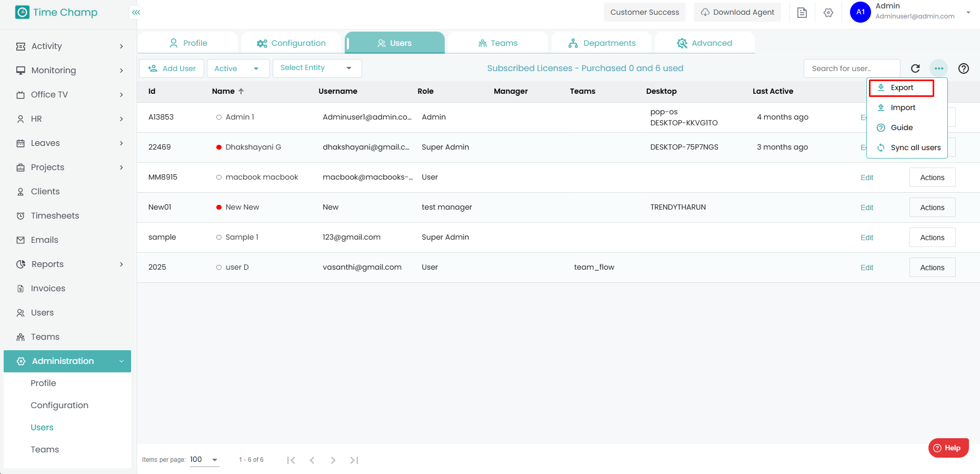This screenshot has width=980, height=474.
Task: Click the Time Champ logo icon
Action: click(x=22, y=12)
